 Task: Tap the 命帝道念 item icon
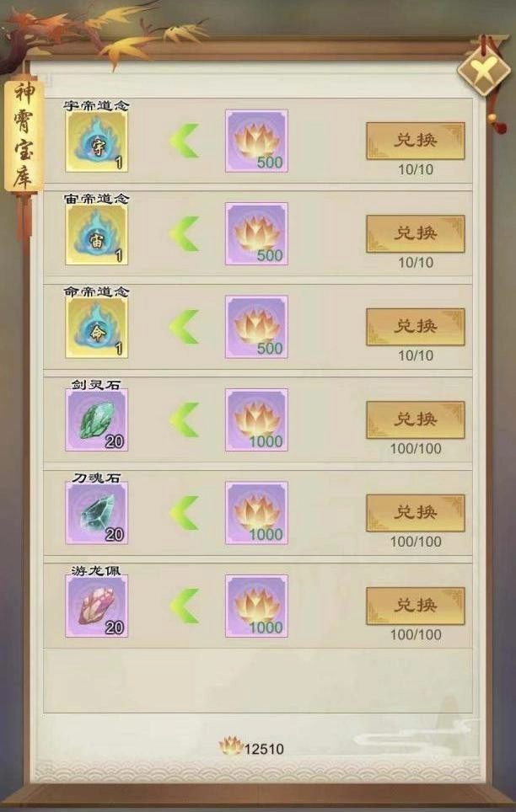point(96,327)
